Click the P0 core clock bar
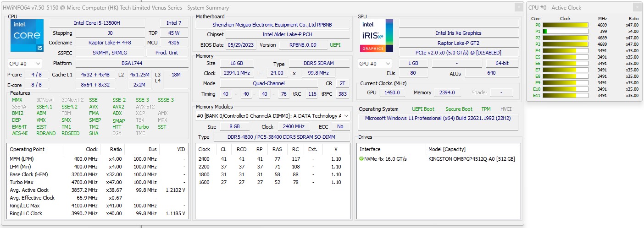 (x=566, y=25)
